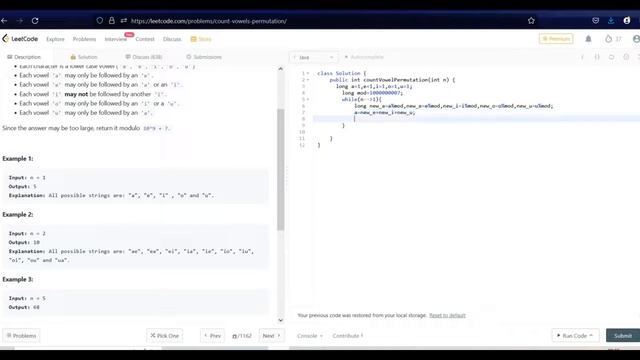This screenshot has width=640, height=360.
Task: Open the Problems list button at bottom left
Action: coord(21,336)
